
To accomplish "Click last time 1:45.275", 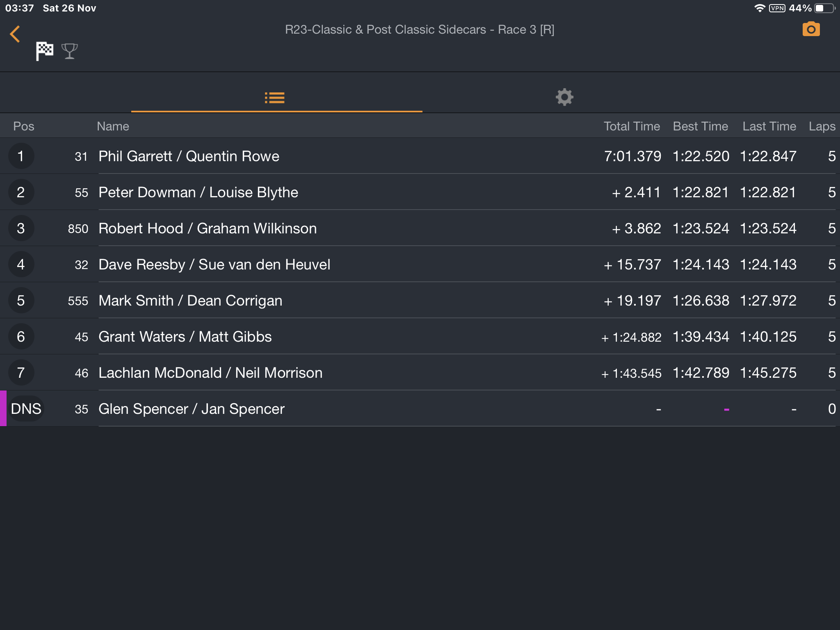I will (x=768, y=373).
